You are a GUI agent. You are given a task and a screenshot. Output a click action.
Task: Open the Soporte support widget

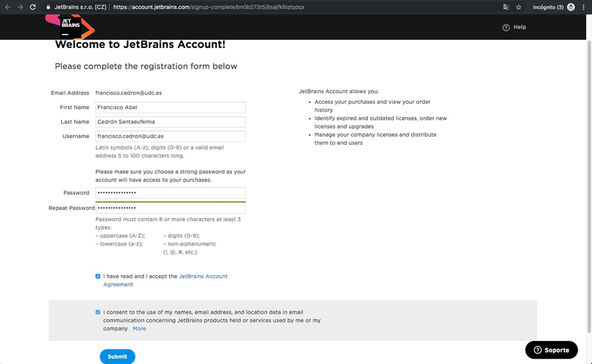click(552, 350)
